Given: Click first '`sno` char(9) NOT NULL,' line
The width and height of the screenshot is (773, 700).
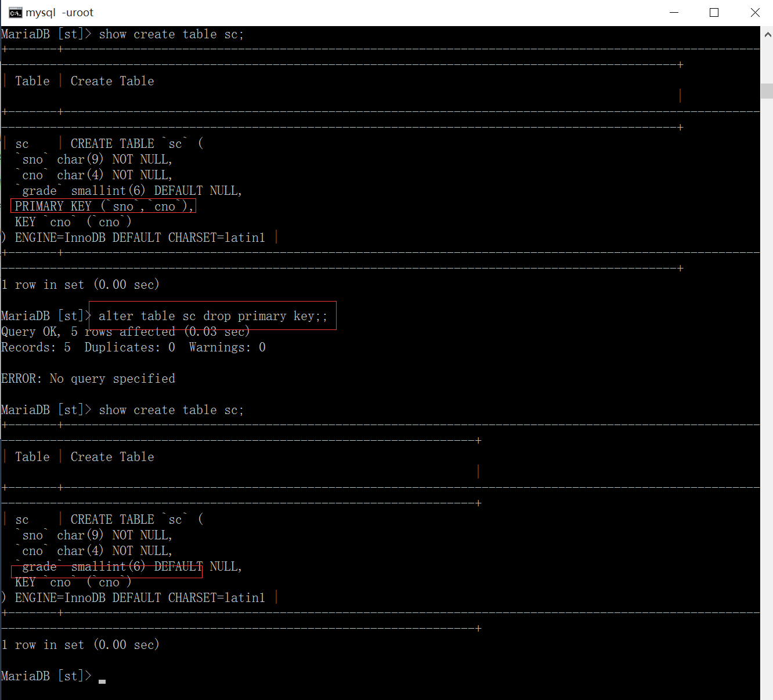Looking at the screenshot, I should (x=93, y=159).
